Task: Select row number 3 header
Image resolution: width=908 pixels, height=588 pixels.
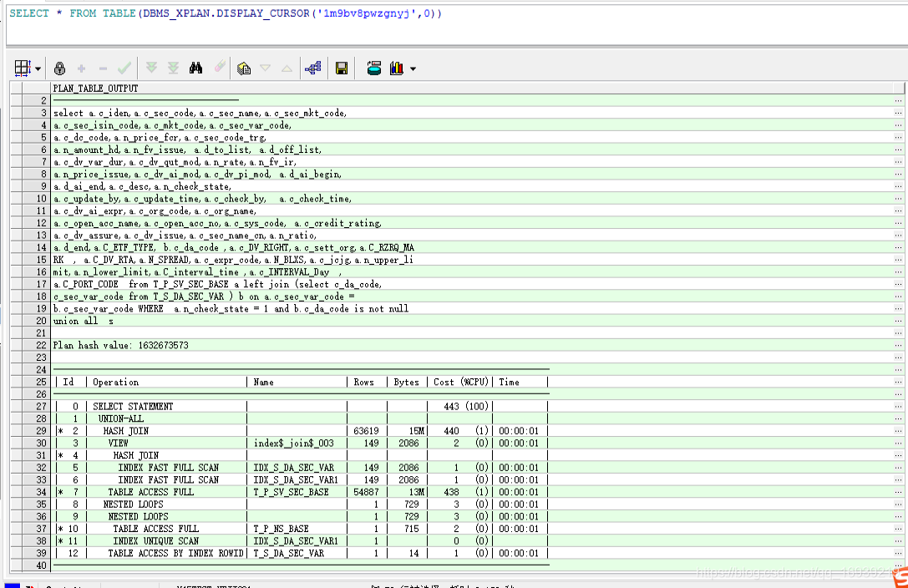Action: 35,113
